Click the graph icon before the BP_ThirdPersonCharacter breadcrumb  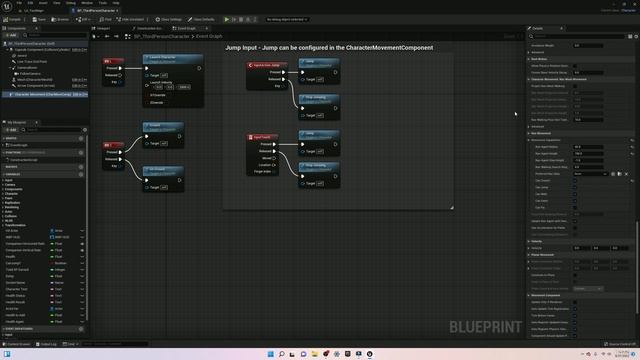click(128, 36)
